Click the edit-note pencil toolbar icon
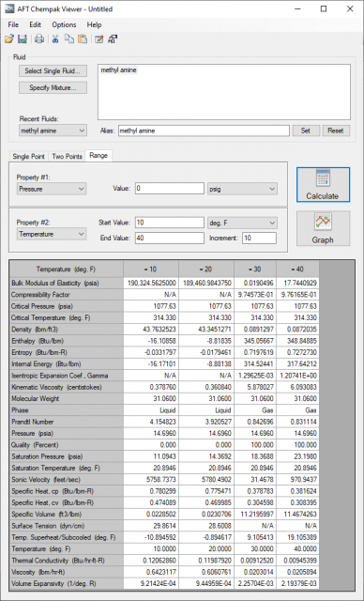Image resolution: width=364 pixels, height=601 pixels. (x=99, y=39)
